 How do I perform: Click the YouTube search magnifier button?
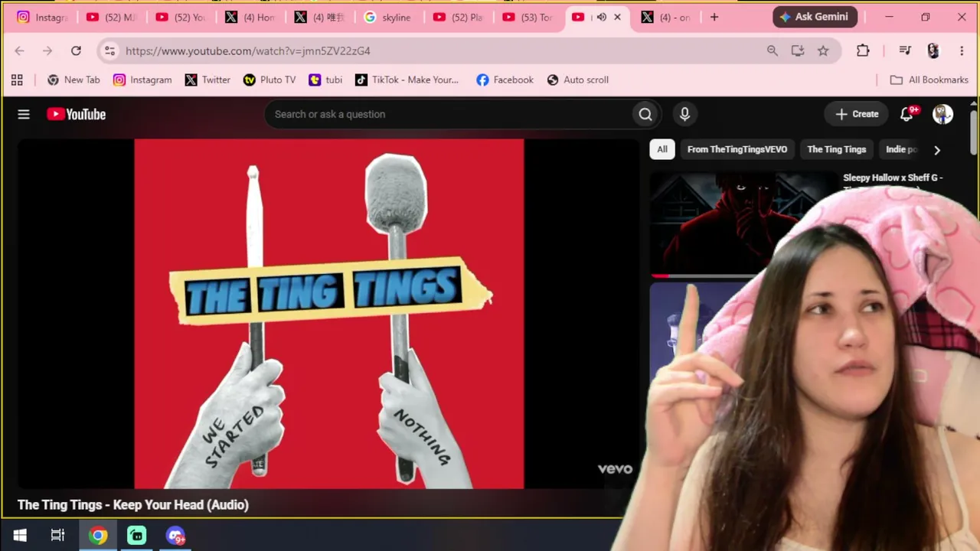pos(645,114)
